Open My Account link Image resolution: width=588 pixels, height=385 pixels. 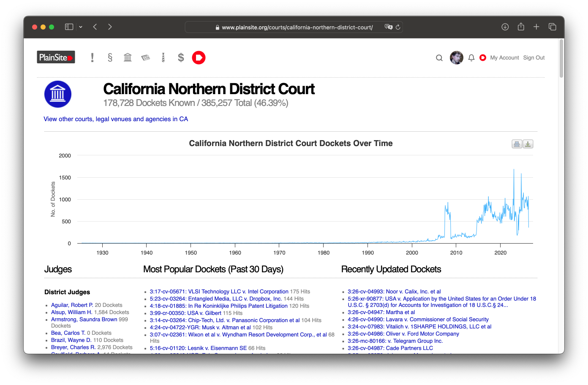tap(504, 58)
